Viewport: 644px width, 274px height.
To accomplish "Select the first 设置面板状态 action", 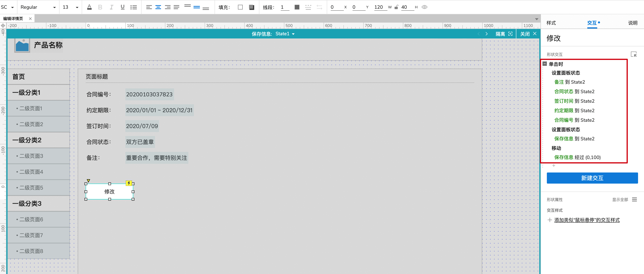I will point(565,73).
